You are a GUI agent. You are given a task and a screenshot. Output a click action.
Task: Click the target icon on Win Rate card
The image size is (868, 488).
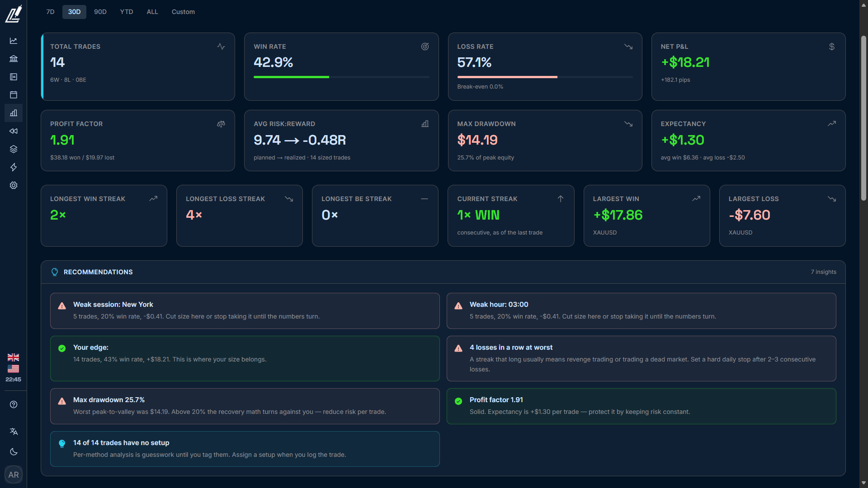[x=425, y=47]
